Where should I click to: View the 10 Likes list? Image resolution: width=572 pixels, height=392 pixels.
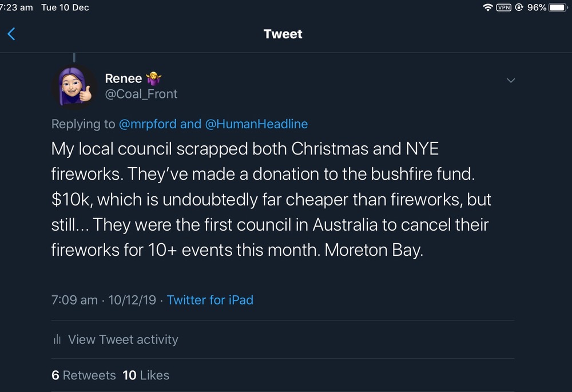146,375
